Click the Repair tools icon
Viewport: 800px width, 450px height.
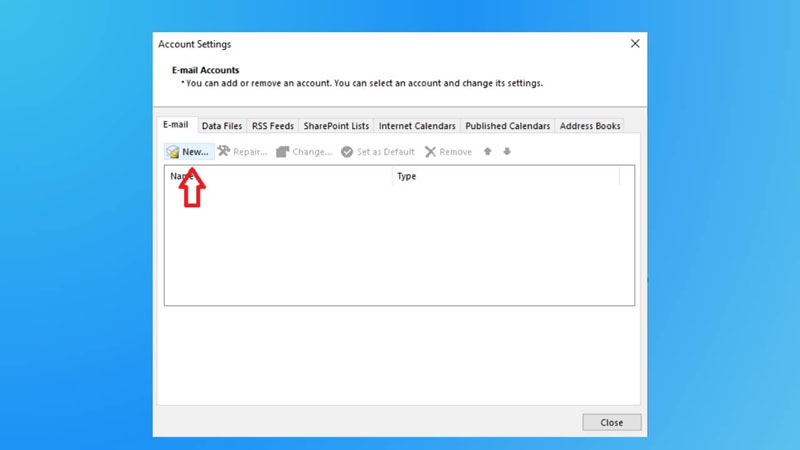pyautogui.click(x=223, y=151)
